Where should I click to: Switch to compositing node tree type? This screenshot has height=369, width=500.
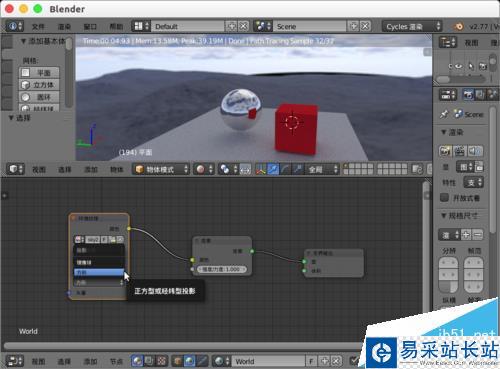click(x=149, y=361)
